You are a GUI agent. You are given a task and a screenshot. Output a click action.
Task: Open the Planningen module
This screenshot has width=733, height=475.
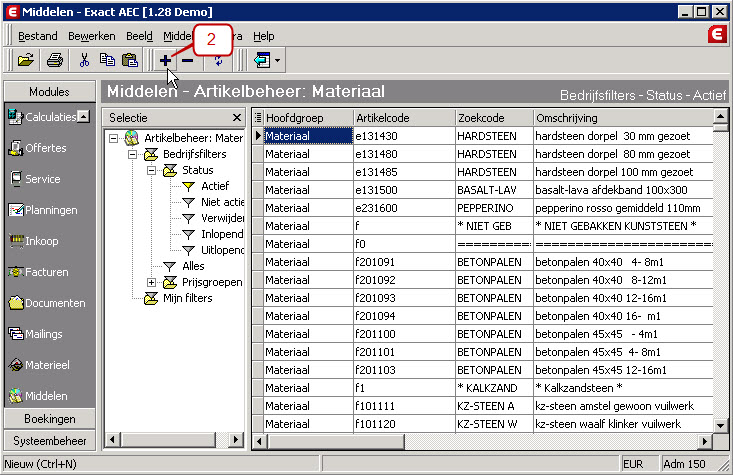[43, 210]
